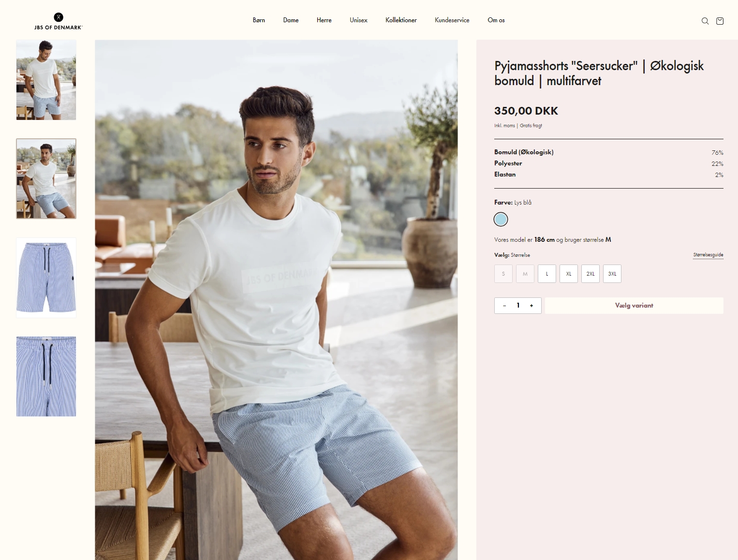This screenshot has width=738, height=560.
Task: Click the Vælg variant button
Action: click(634, 306)
